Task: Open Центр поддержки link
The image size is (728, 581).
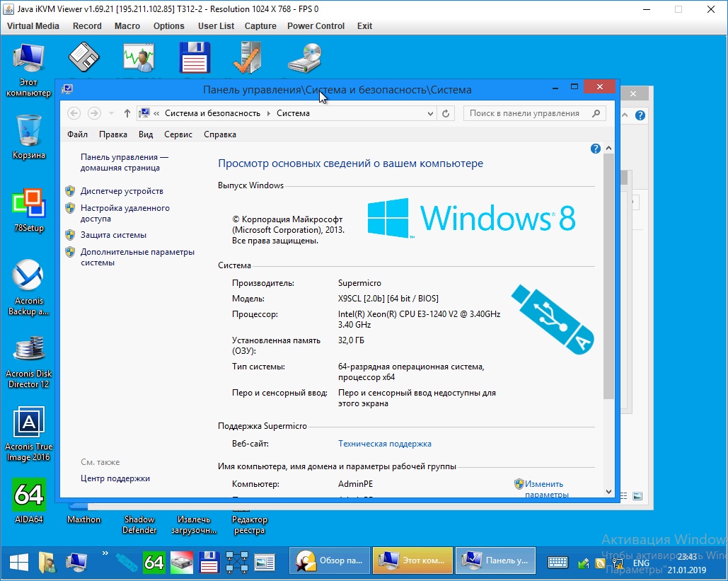Action: [115, 478]
